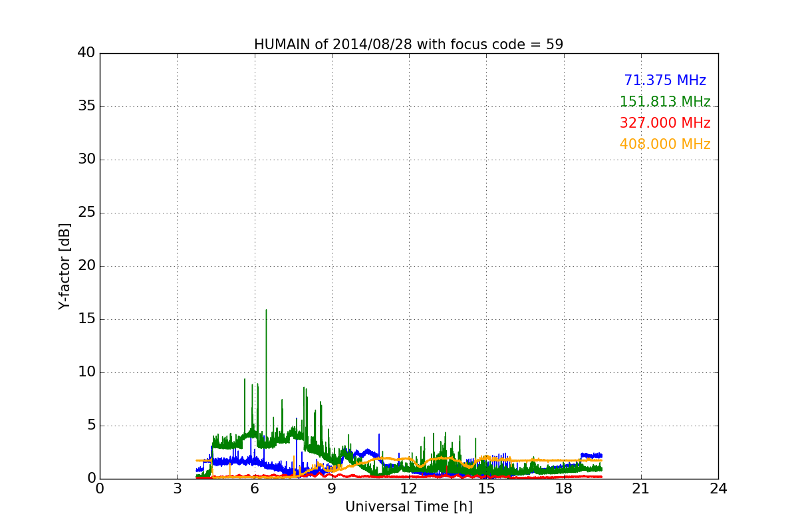Click the y-axis tick label 40
798x532 pixels.
pyautogui.click(x=86, y=53)
